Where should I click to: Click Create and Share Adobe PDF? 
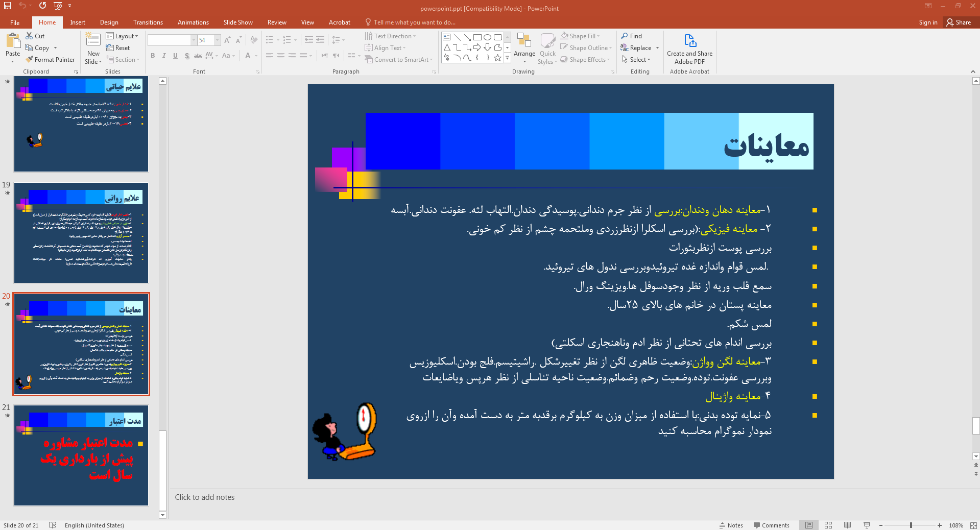pos(689,49)
